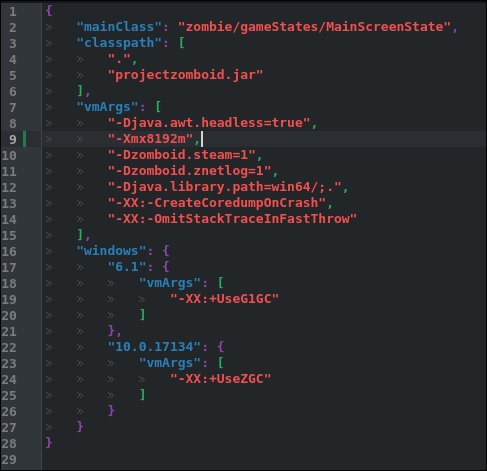Click the green change marker beside line 9

tap(24, 139)
